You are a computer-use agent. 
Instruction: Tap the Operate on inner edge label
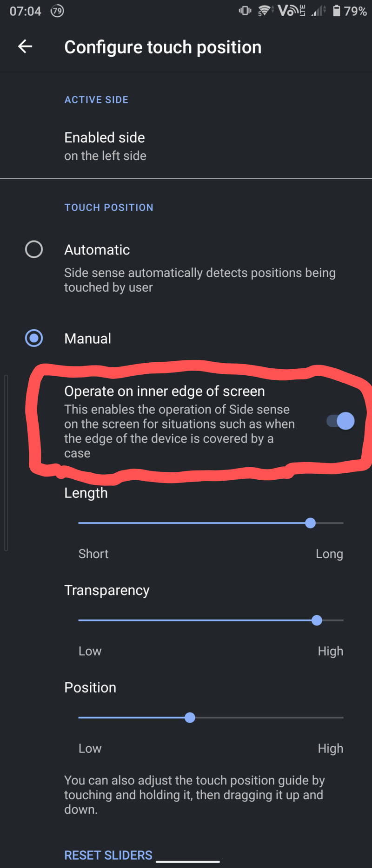click(165, 391)
